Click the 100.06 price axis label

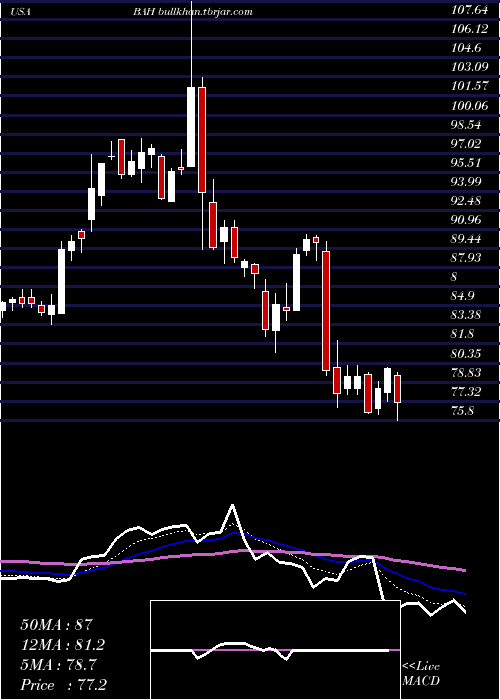tap(470, 105)
